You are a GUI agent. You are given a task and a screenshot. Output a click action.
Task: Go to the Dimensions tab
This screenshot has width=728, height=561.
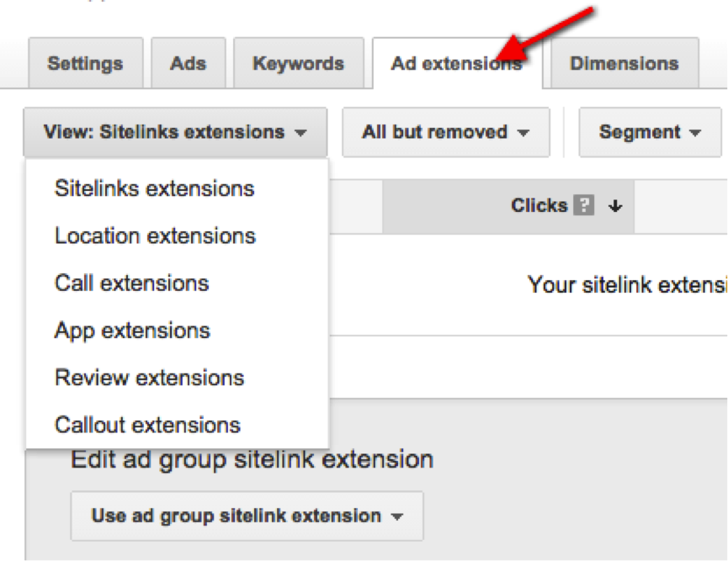pos(624,63)
